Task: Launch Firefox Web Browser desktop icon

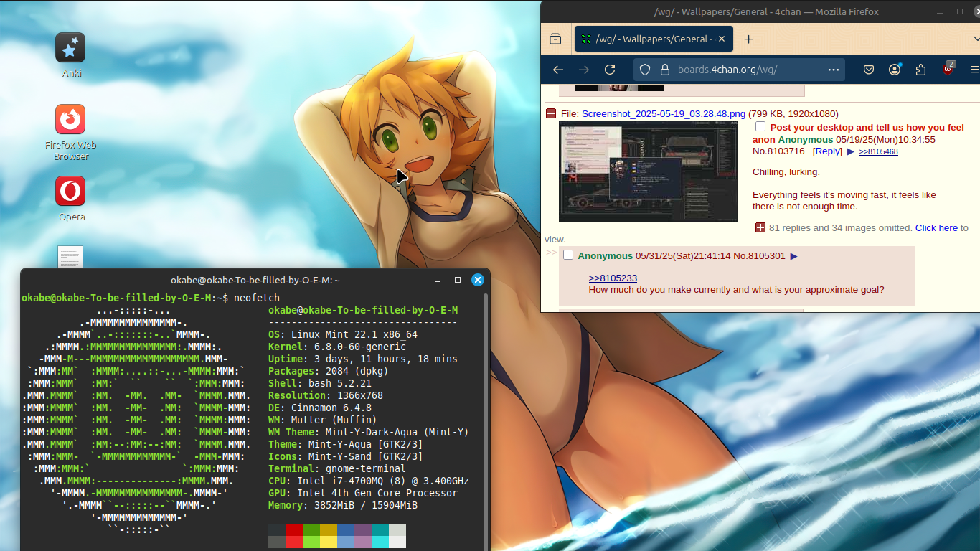Action: pos(70,119)
